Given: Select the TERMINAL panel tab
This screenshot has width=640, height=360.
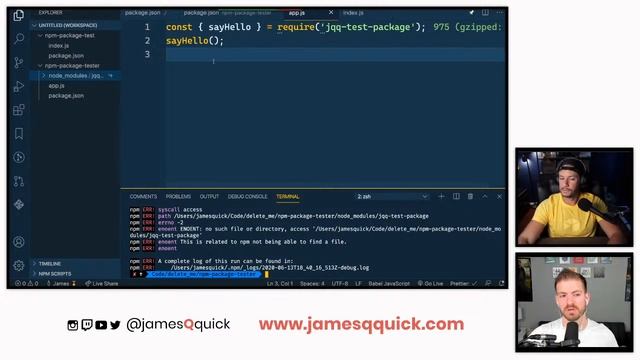Looking at the screenshot, I should coord(288,196).
